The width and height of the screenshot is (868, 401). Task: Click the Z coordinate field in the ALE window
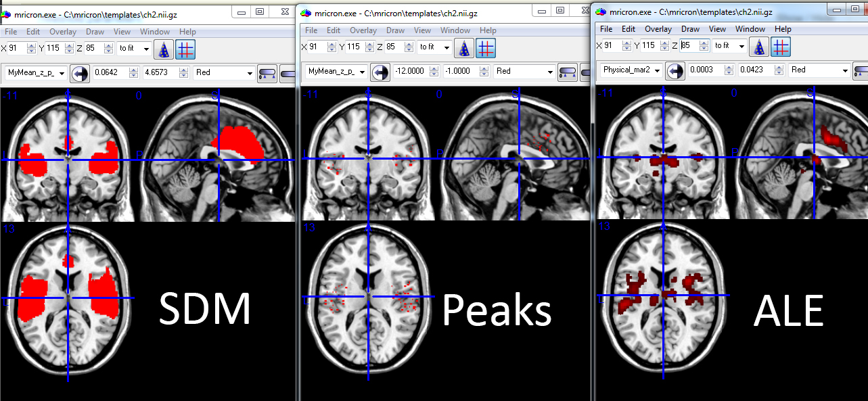[690, 46]
